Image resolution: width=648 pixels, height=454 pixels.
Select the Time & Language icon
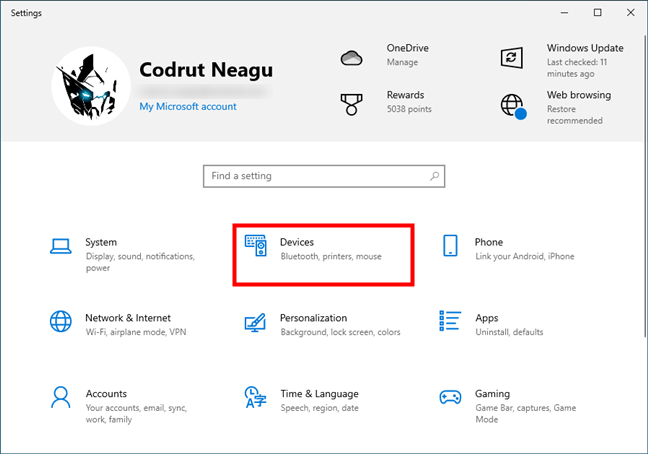255,397
